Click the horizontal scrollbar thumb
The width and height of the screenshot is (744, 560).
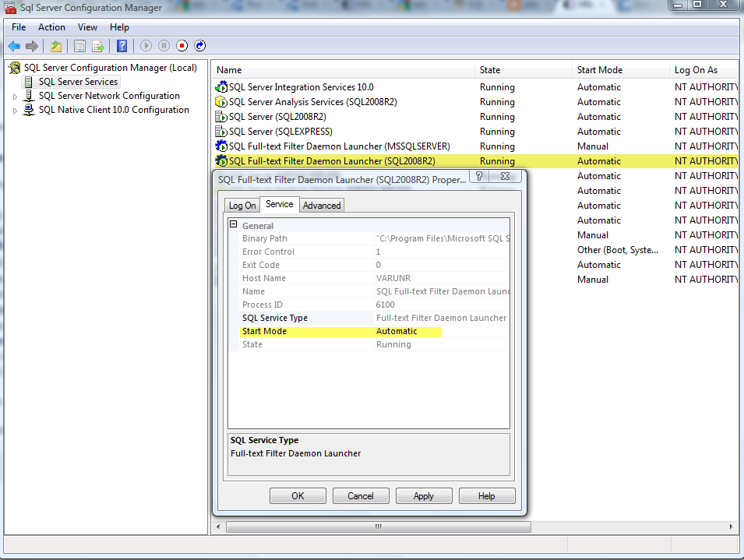(378, 527)
